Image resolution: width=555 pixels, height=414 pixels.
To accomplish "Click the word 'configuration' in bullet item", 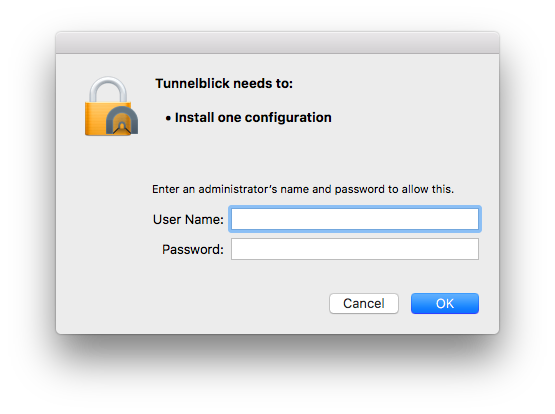I will pos(288,118).
